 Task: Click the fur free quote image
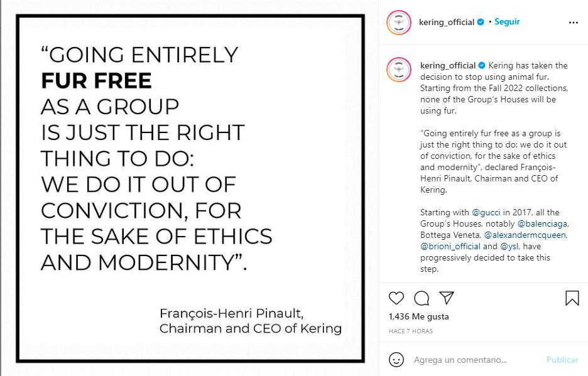[x=190, y=188]
